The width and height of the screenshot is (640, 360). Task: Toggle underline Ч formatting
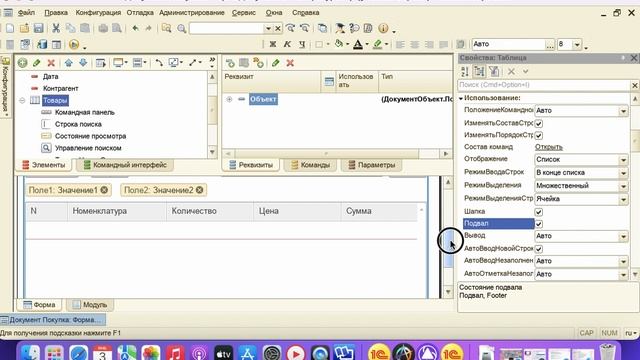302,44
